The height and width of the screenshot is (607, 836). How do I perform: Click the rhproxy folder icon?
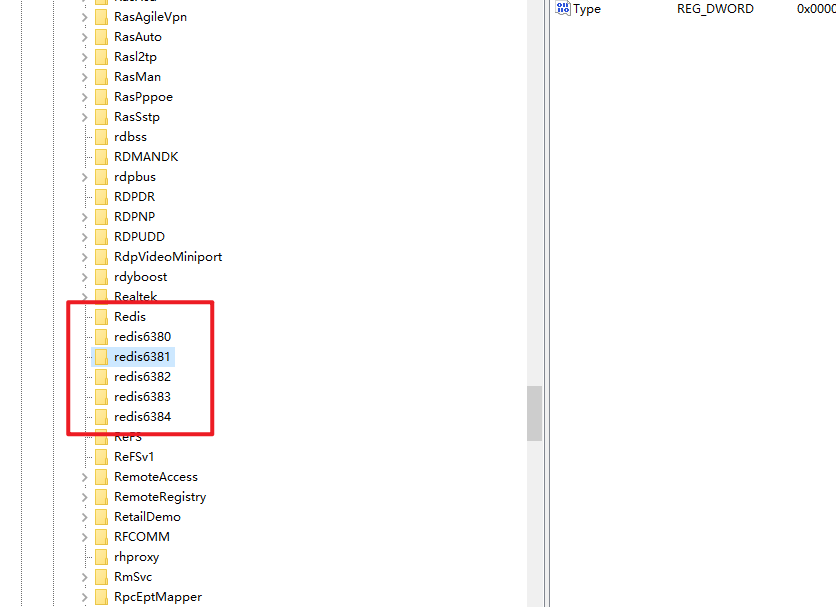pos(101,557)
